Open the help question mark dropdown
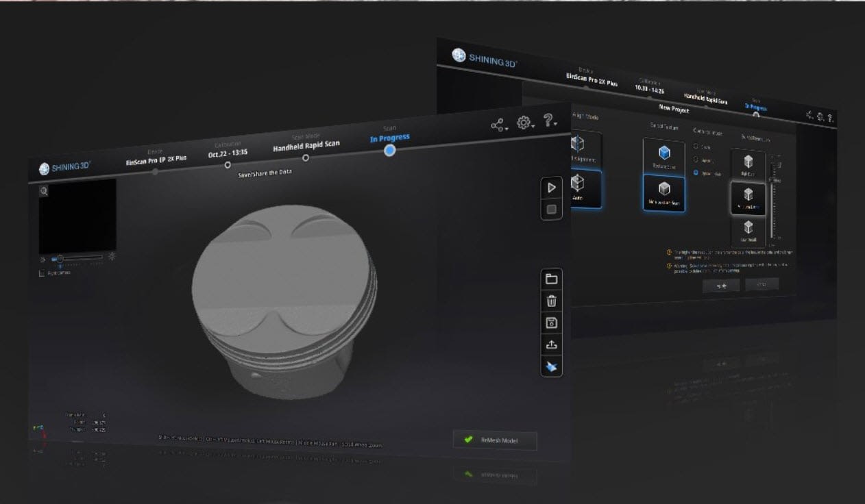 pyautogui.click(x=550, y=121)
